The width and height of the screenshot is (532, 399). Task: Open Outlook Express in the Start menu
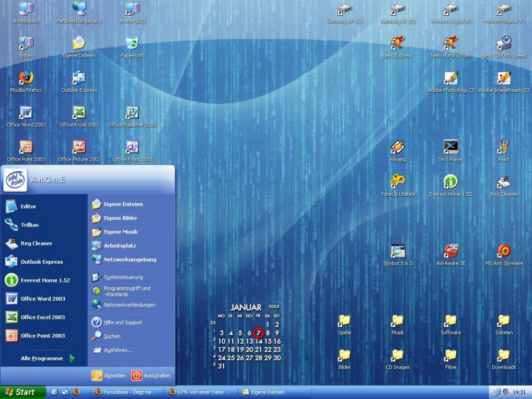44,262
